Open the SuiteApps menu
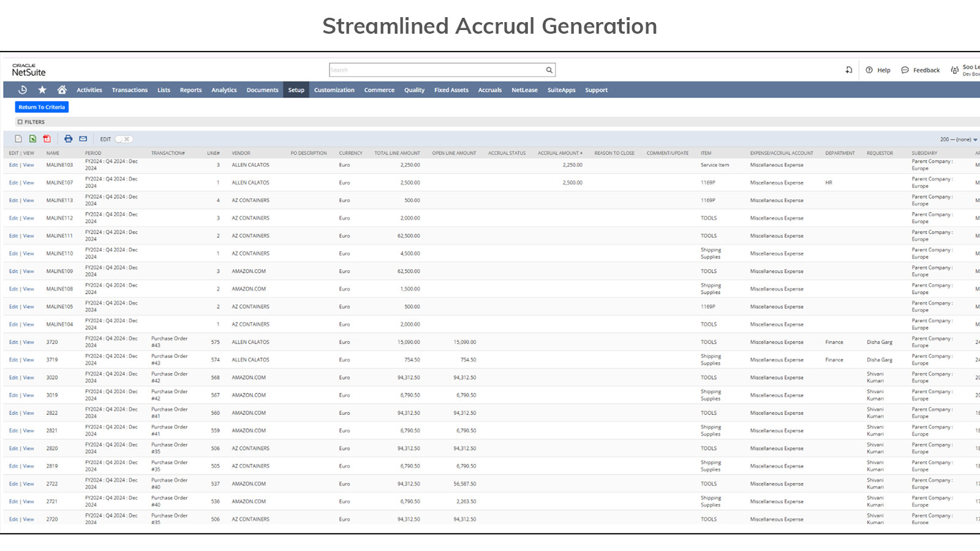Viewport: 980px width, 551px height. tap(562, 90)
